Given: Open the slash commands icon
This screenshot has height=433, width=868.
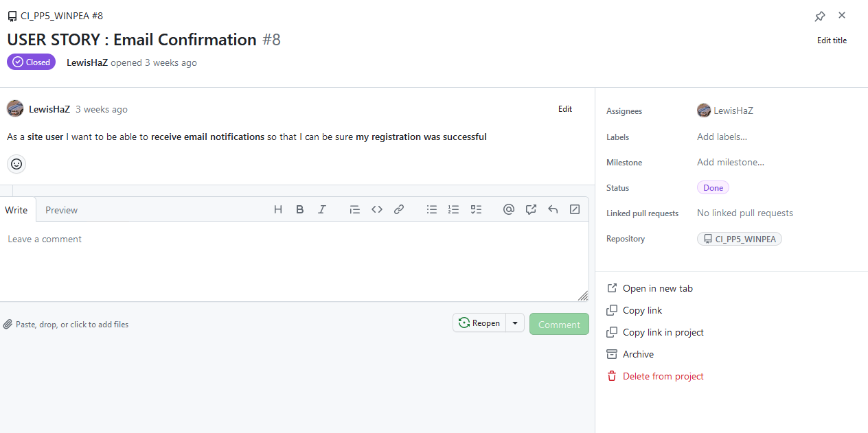Looking at the screenshot, I should tap(575, 210).
